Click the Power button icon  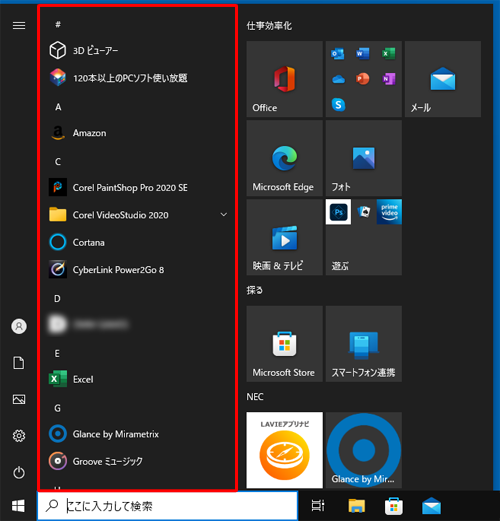pyautogui.click(x=19, y=472)
